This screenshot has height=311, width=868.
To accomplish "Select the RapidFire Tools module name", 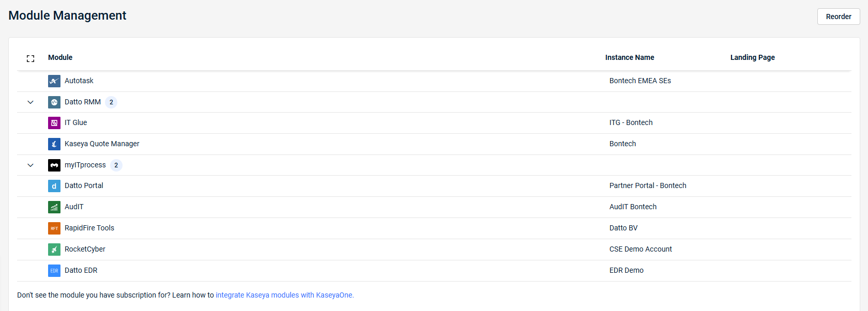I will point(89,228).
